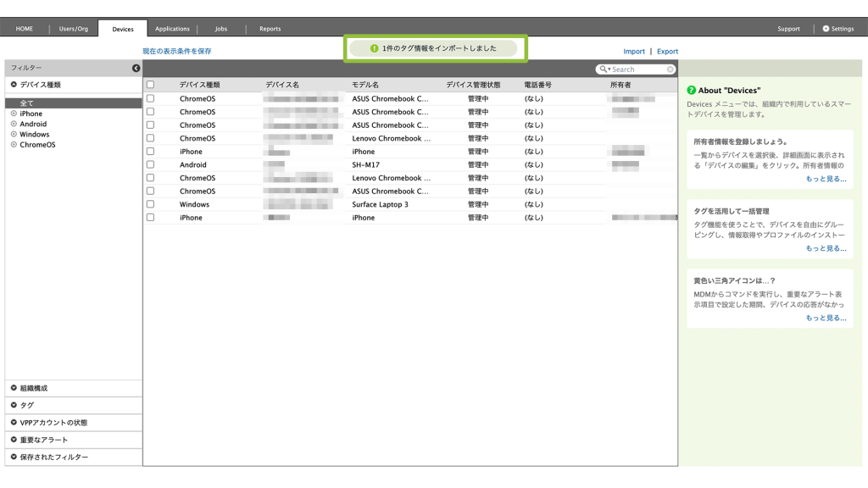Screen dimensions: 868x488
Task: Click the Settings gear icon
Action: [x=826, y=29]
